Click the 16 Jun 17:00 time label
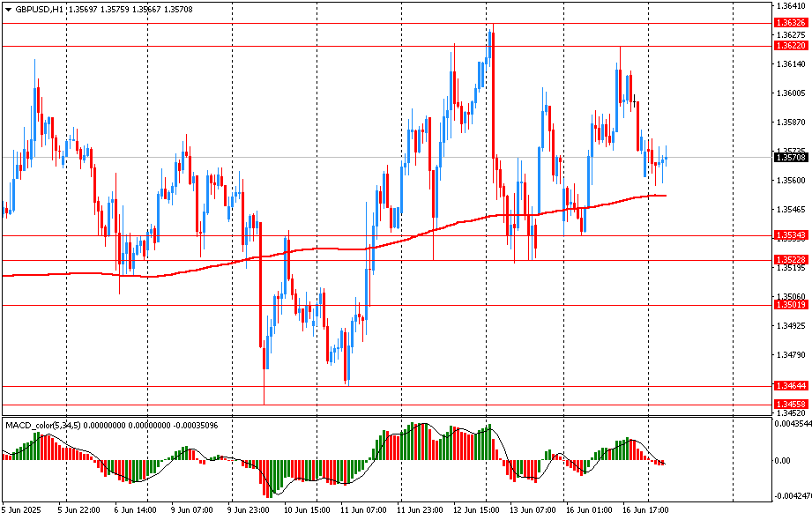The image size is (812, 520). (x=645, y=509)
